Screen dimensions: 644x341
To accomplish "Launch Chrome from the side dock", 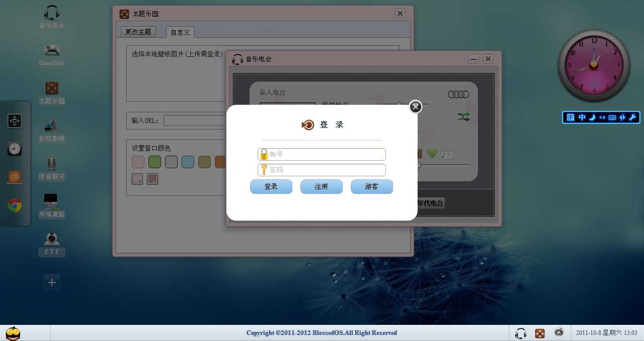I will coord(15,206).
